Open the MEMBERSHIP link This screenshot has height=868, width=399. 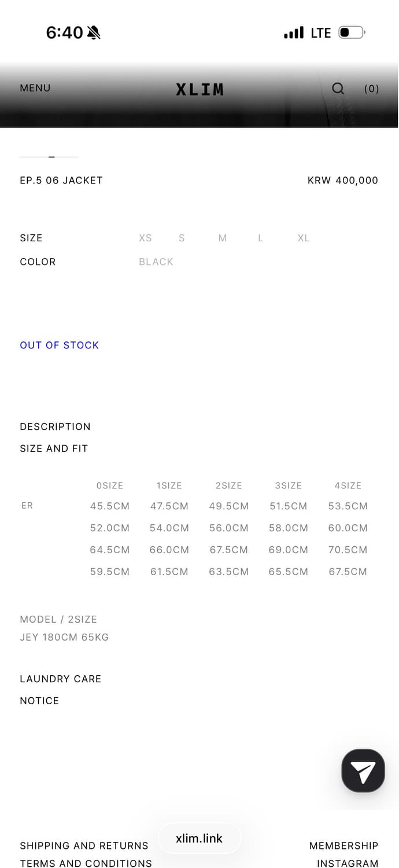tap(343, 845)
